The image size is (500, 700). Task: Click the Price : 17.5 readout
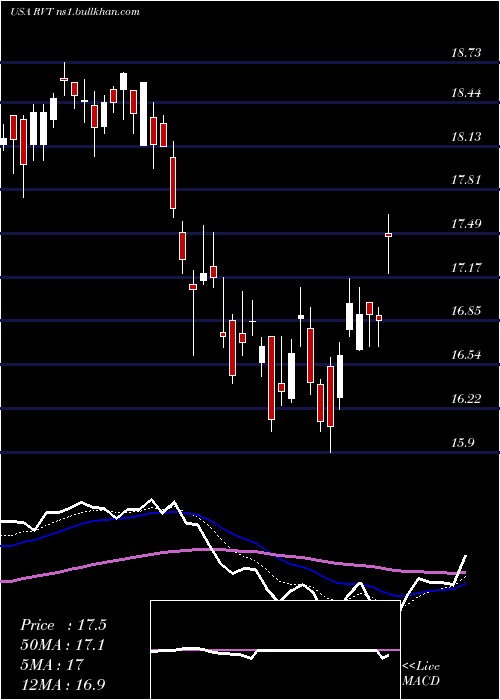tap(63, 625)
